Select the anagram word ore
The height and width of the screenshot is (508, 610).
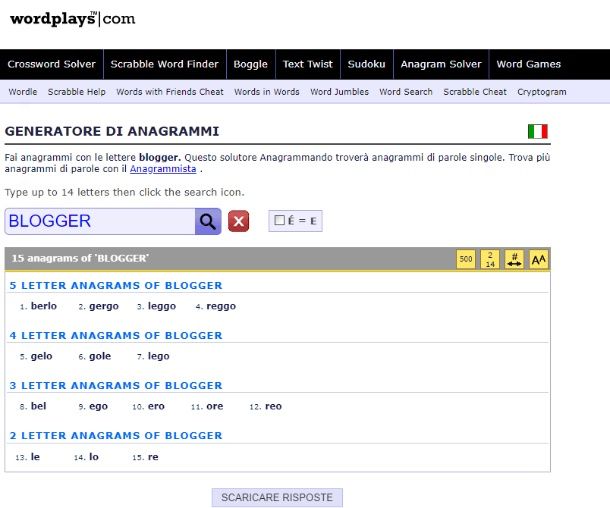215,406
